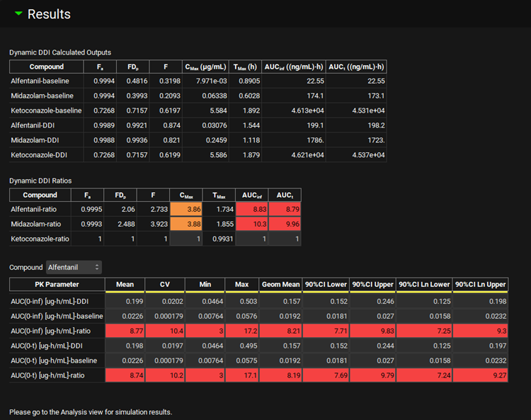Click the Midazolam-DDI row label
Image resolution: width=531 pixels, height=420 pixels.
coord(35,140)
